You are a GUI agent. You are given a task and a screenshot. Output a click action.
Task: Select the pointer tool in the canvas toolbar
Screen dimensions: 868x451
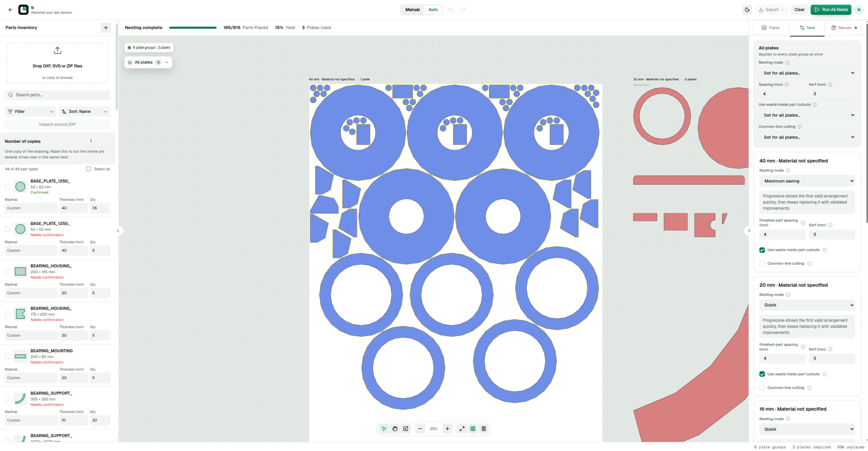384,429
